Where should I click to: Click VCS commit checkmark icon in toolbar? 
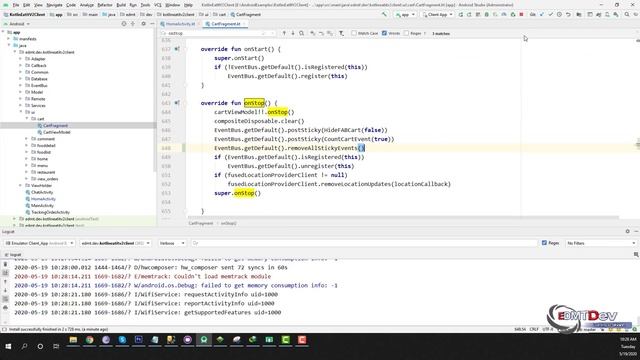pos(550,14)
